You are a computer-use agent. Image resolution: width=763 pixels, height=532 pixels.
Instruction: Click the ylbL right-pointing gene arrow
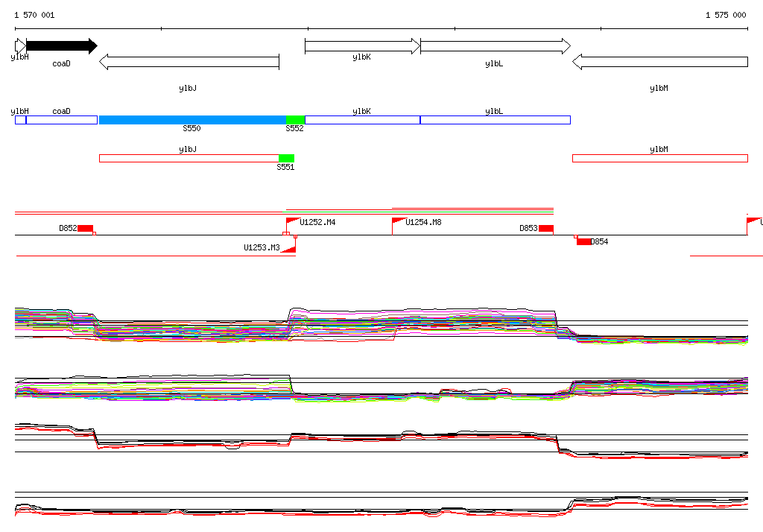point(496,45)
